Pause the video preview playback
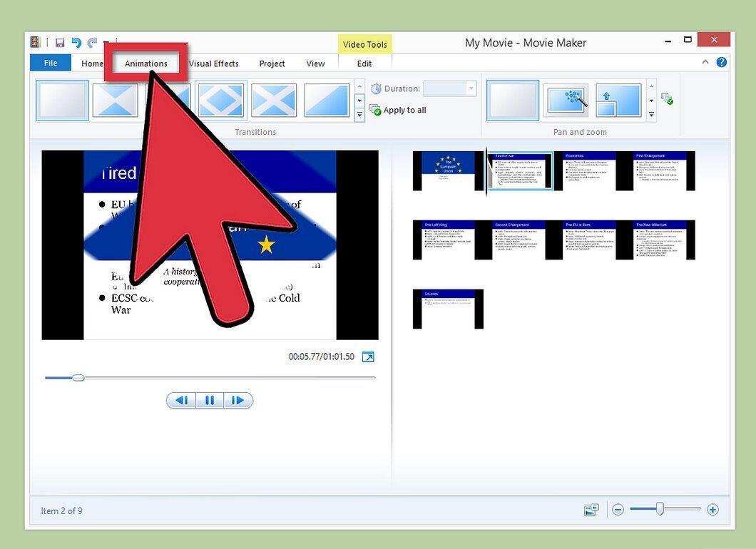Screen dimensions: 756x549 (x=210, y=400)
